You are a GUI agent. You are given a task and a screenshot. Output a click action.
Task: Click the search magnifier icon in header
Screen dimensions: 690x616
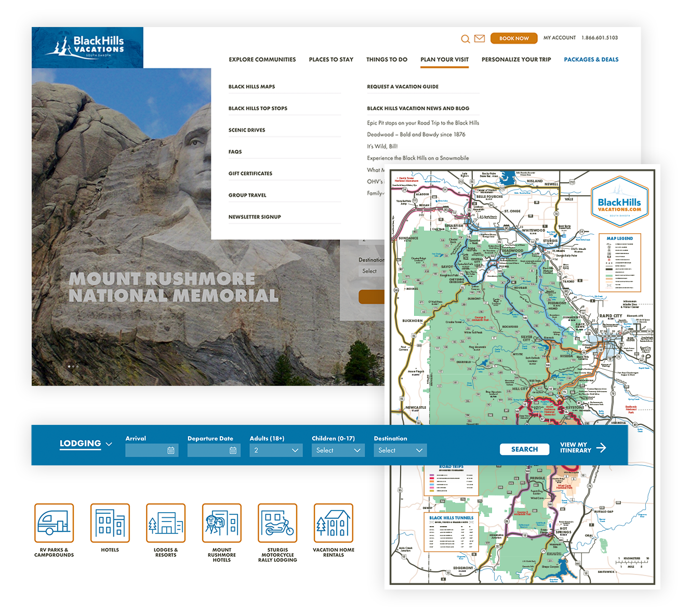(x=465, y=39)
